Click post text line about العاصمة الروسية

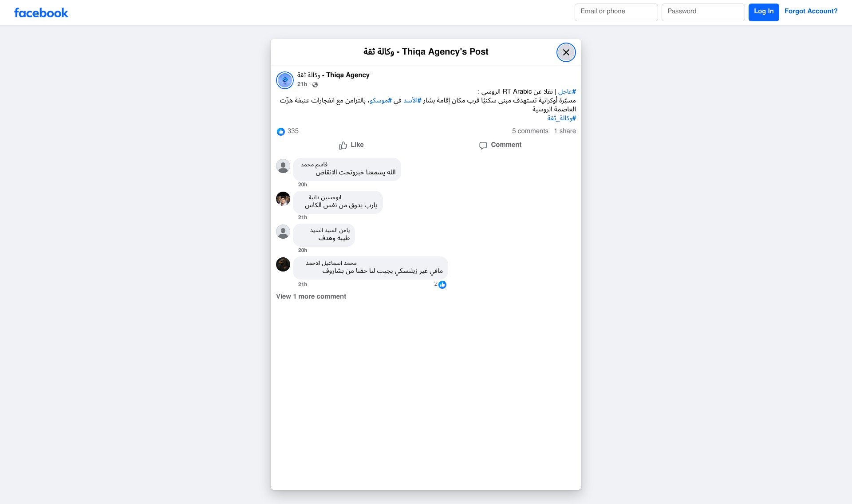(554, 109)
